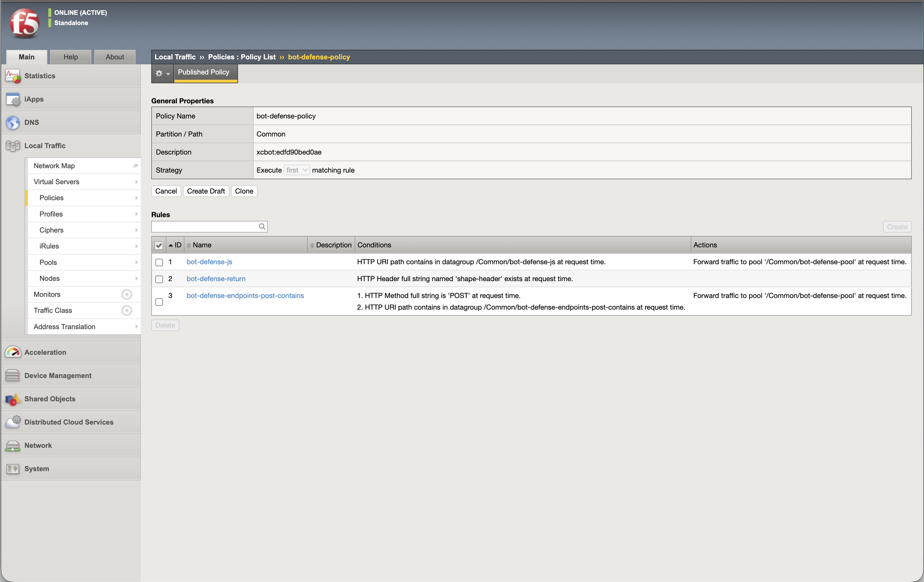
Task: Click the Create rule button
Action: tap(897, 227)
